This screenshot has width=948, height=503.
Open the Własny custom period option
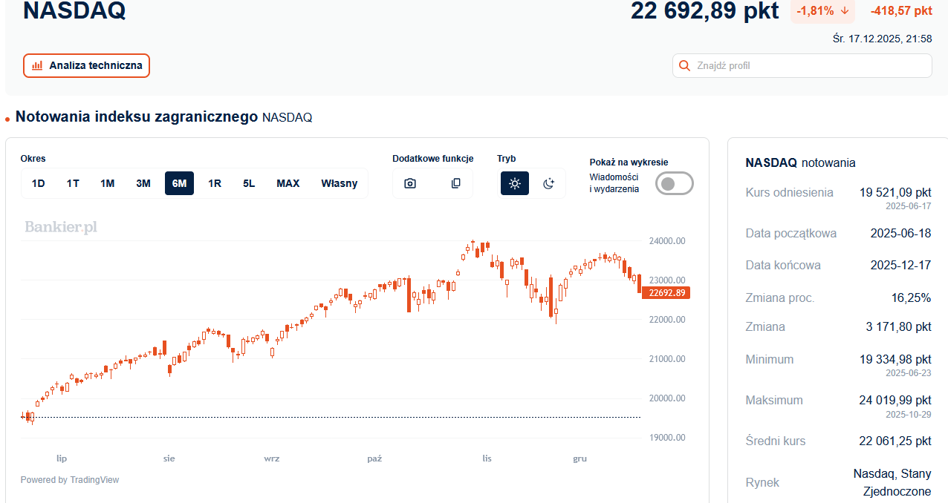point(339,183)
